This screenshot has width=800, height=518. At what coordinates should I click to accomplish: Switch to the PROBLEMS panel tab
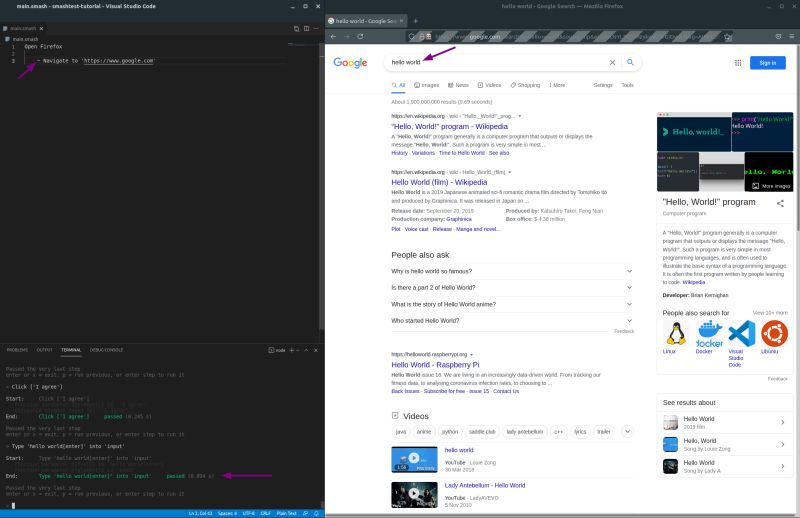tap(17, 350)
